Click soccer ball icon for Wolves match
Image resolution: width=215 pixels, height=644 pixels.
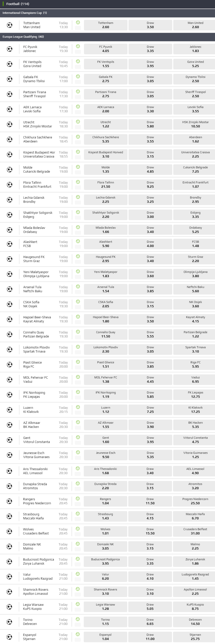click(x=9, y=531)
